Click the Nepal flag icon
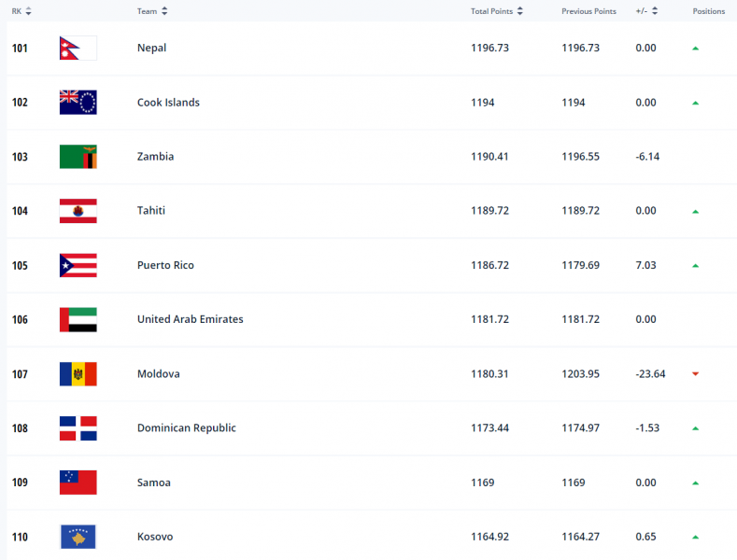The width and height of the screenshot is (737, 560). [x=78, y=49]
